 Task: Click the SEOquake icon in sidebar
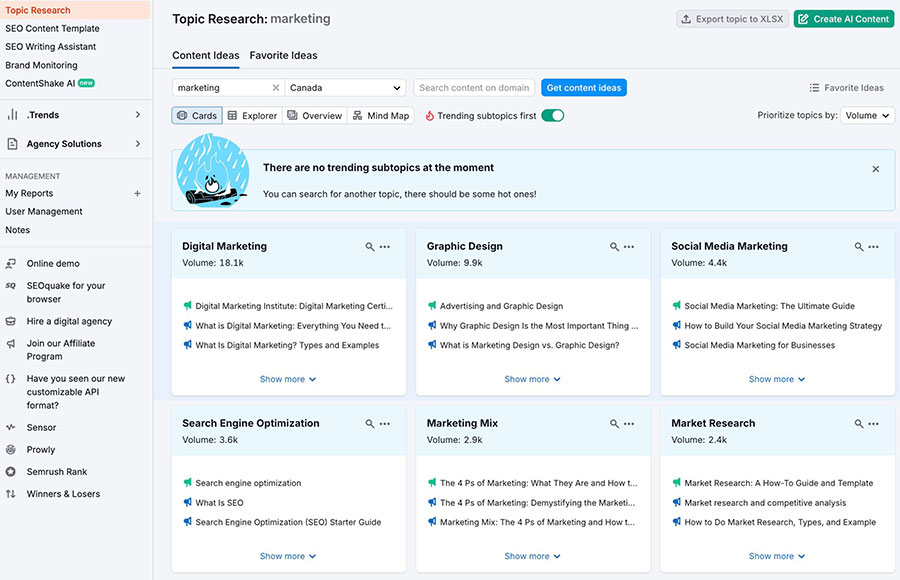pyautogui.click(x=10, y=285)
